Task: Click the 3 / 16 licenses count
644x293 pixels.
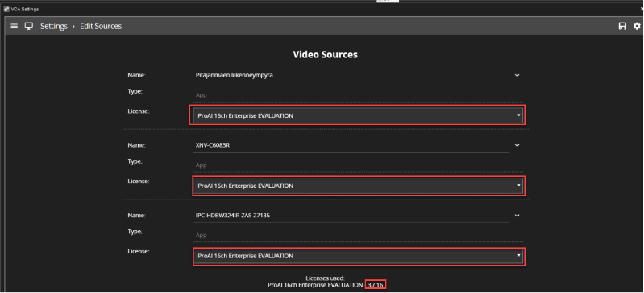Action: point(375,285)
